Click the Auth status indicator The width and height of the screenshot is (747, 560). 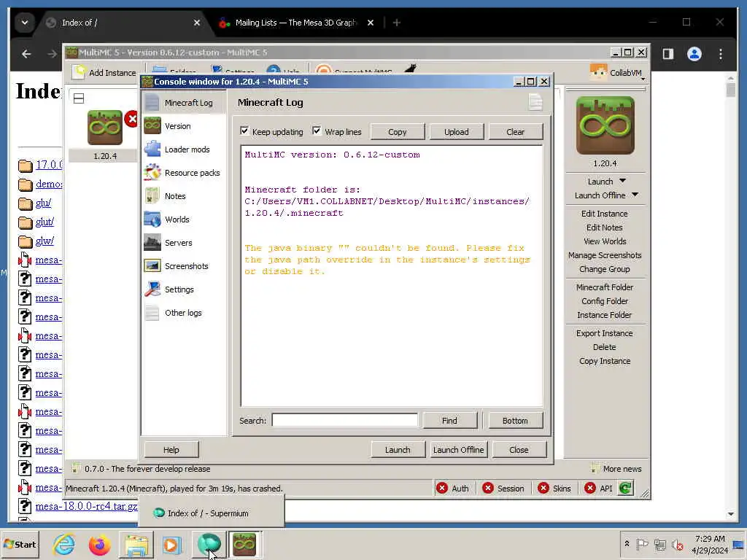(x=453, y=488)
